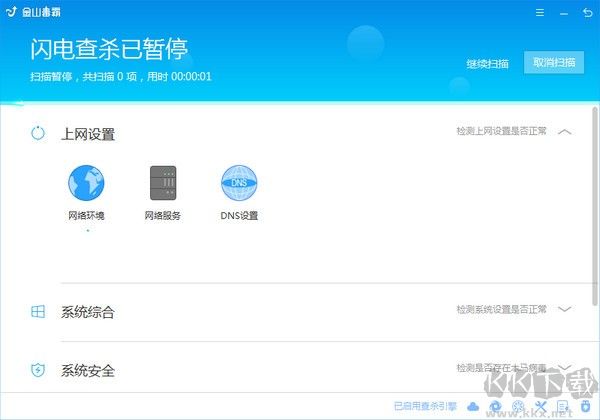Viewport: 600px width, 420px height.
Task: Click 继续扫描 to resume scanning
Action: 488,64
